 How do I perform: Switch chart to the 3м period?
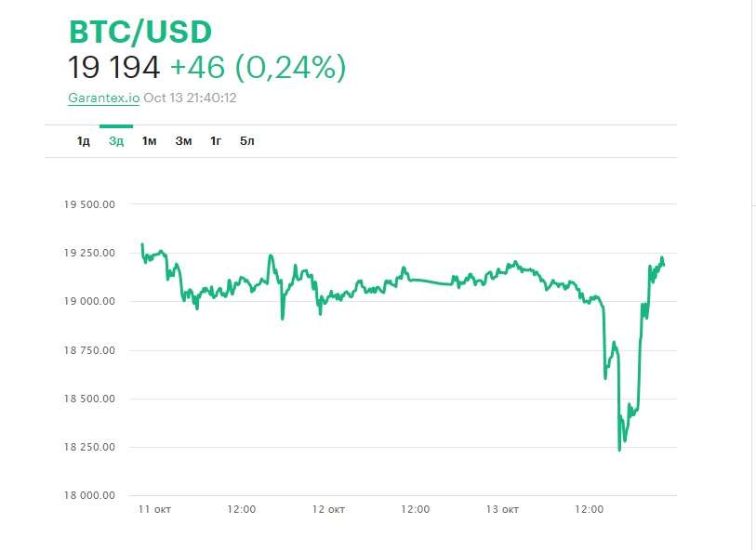183,141
